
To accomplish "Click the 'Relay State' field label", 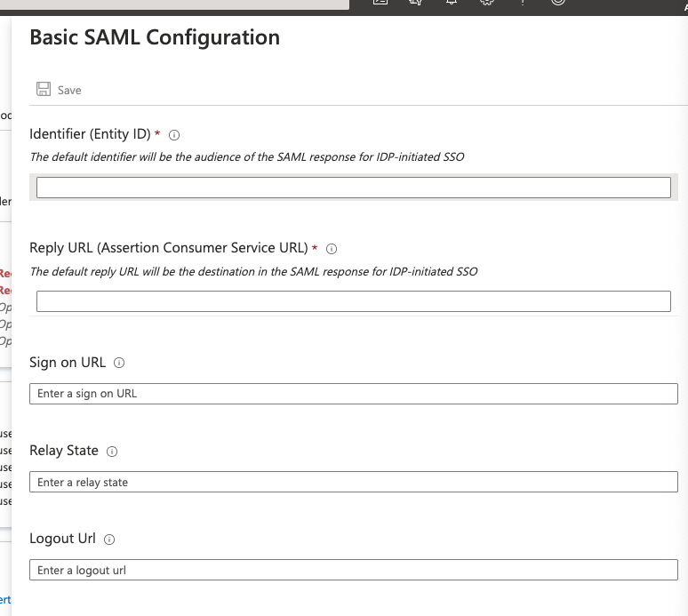I will (64, 451).
